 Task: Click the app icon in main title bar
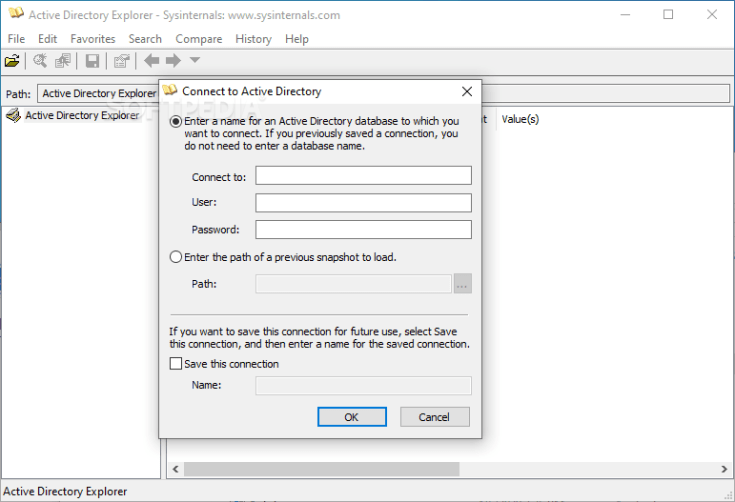(16, 14)
